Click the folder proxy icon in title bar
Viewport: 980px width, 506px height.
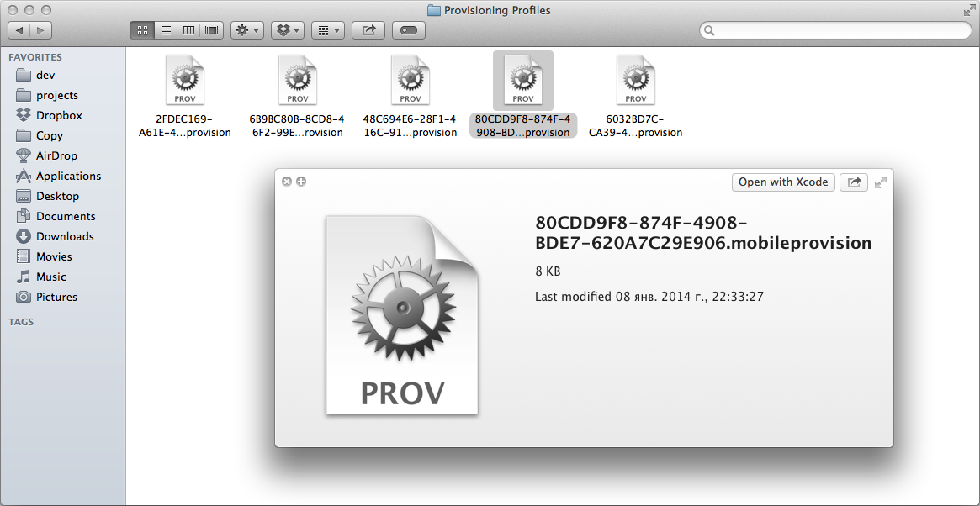[434, 10]
